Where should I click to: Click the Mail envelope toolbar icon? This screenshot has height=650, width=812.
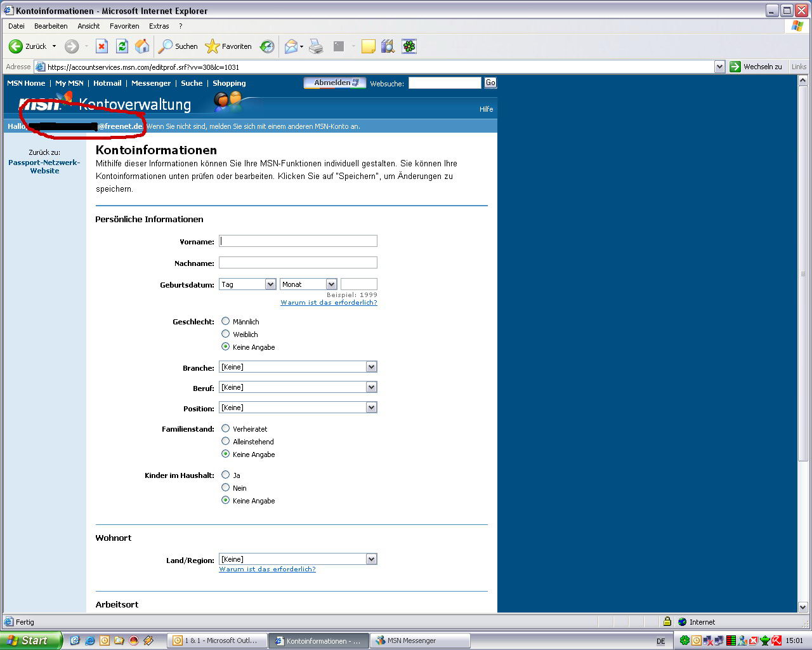(291, 46)
